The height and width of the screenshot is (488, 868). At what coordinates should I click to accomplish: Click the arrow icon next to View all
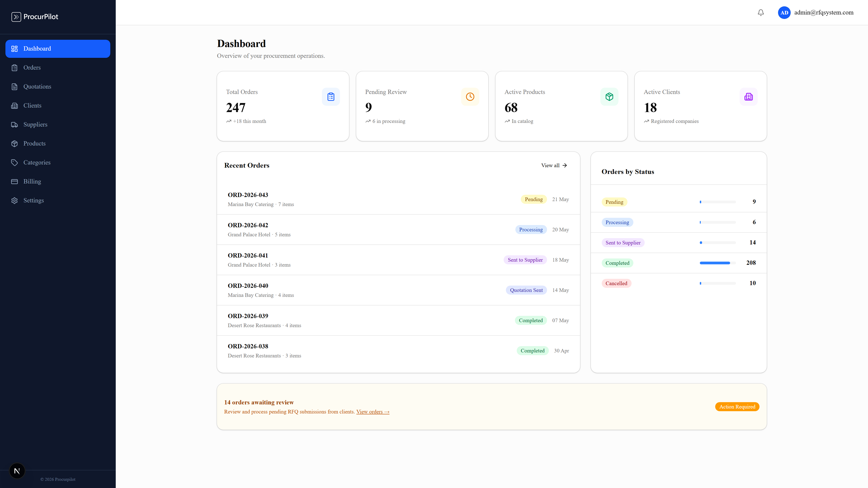click(565, 165)
